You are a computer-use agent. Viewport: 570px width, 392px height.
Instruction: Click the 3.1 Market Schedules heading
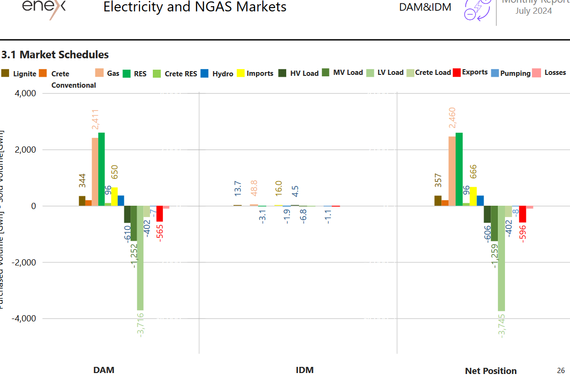55,55
